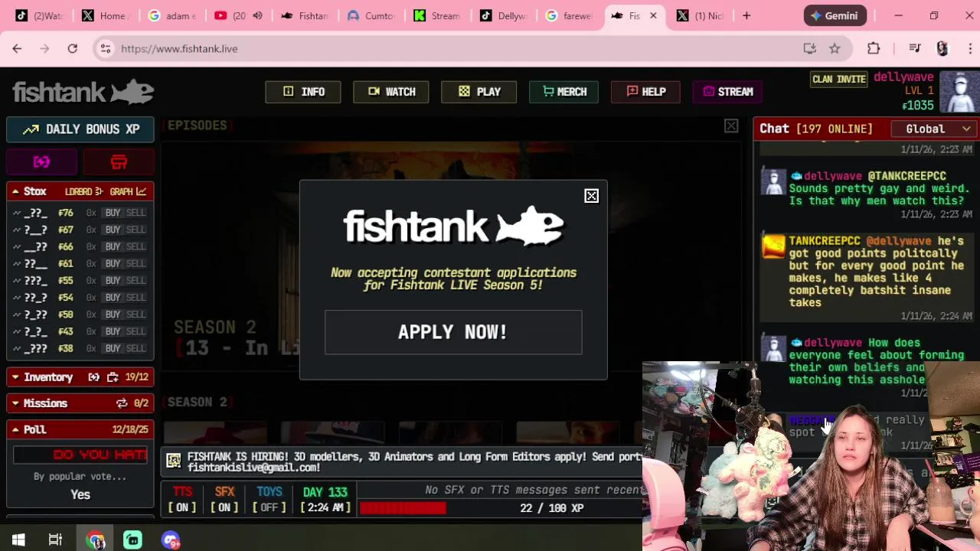Click the hiring announcement icon

pos(174,461)
